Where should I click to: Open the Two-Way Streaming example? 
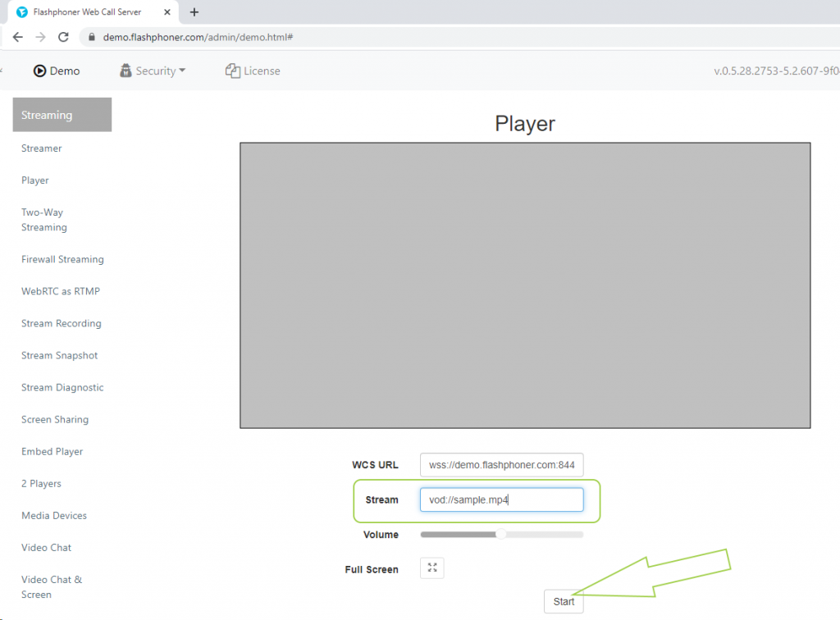(x=44, y=220)
